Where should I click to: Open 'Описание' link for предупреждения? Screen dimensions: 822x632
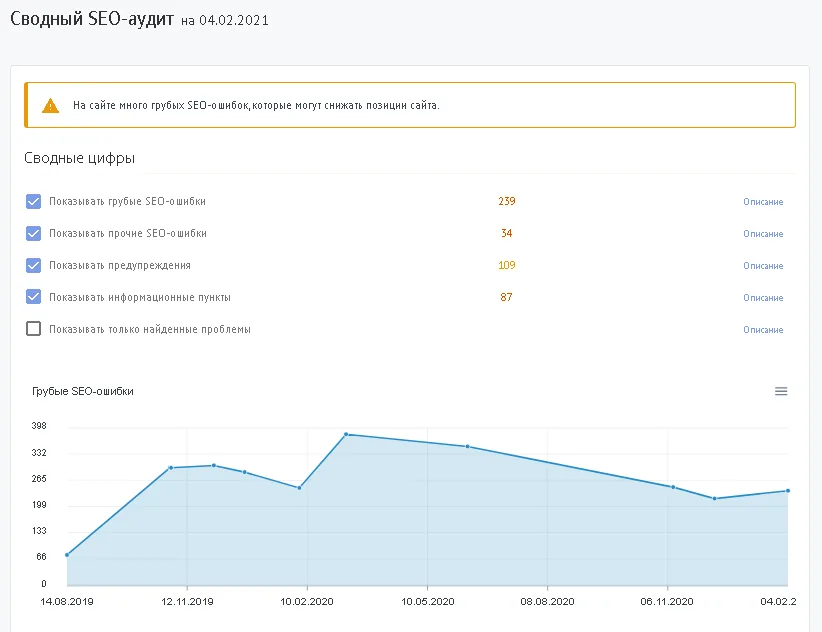point(763,266)
